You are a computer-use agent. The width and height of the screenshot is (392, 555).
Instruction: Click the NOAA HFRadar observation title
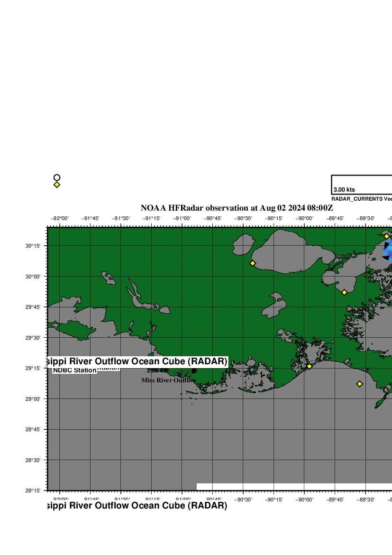tap(237, 208)
